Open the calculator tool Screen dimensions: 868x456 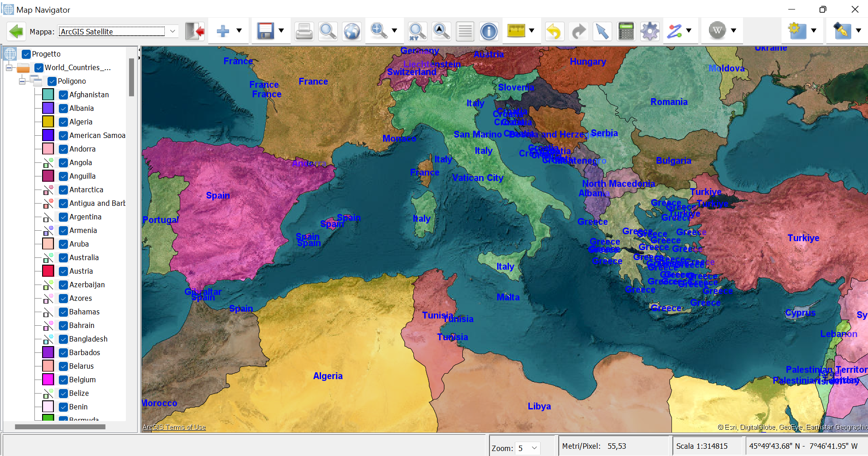tap(626, 32)
